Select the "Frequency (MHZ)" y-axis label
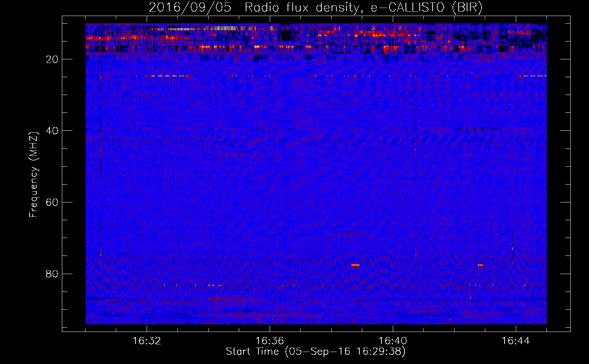 (x=33, y=175)
